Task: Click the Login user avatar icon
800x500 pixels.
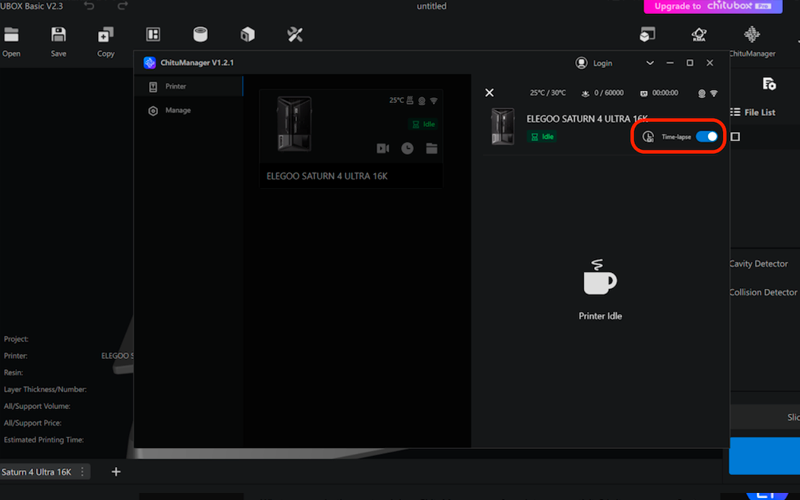Action: point(581,63)
